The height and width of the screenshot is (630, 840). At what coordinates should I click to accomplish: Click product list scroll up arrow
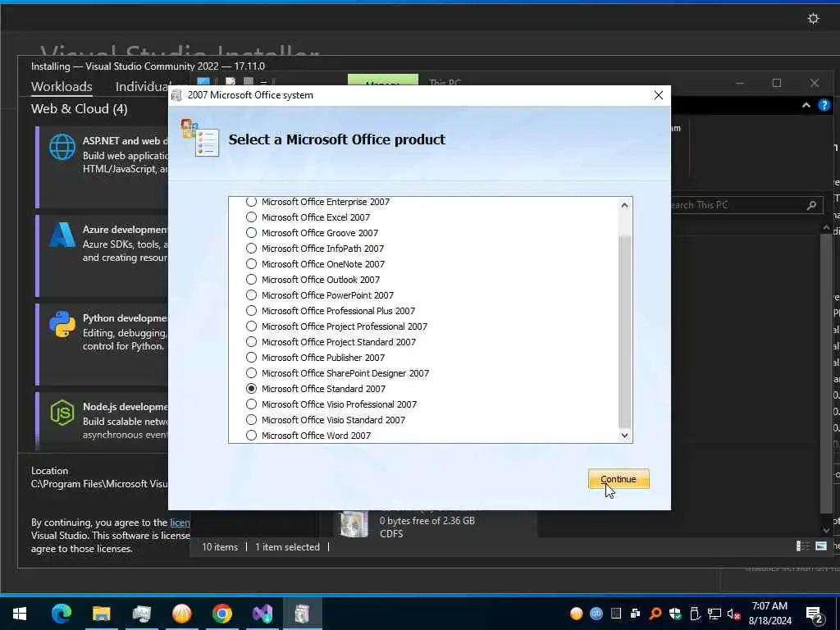click(x=624, y=205)
